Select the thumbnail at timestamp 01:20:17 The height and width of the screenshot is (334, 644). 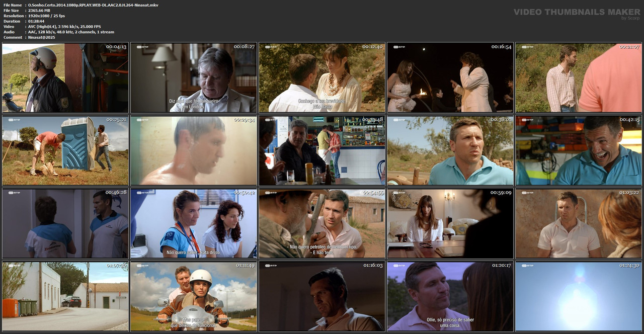point(450,296)
